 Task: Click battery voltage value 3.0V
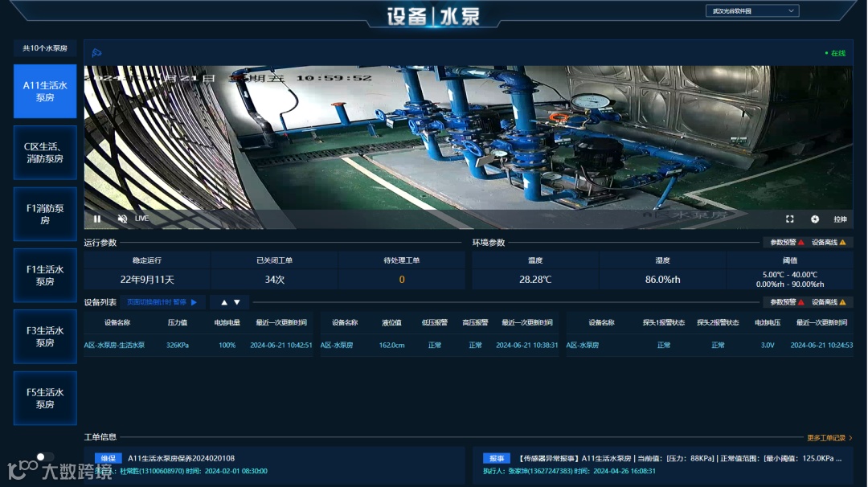click(768, 346)
